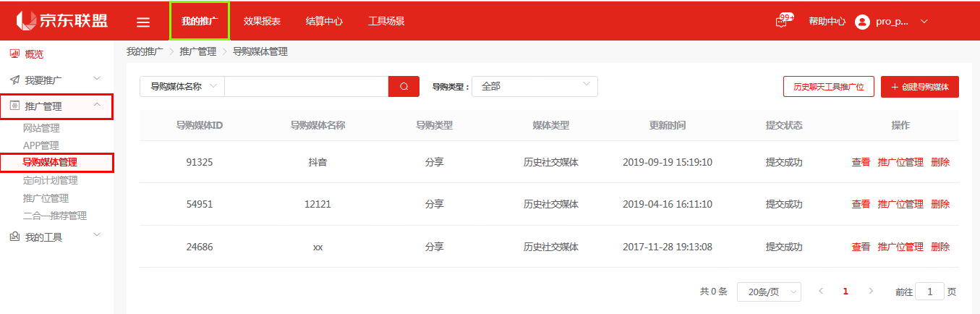
Task: Click the 我的工具 sidebar icon
Action: [x=14, y=237]
